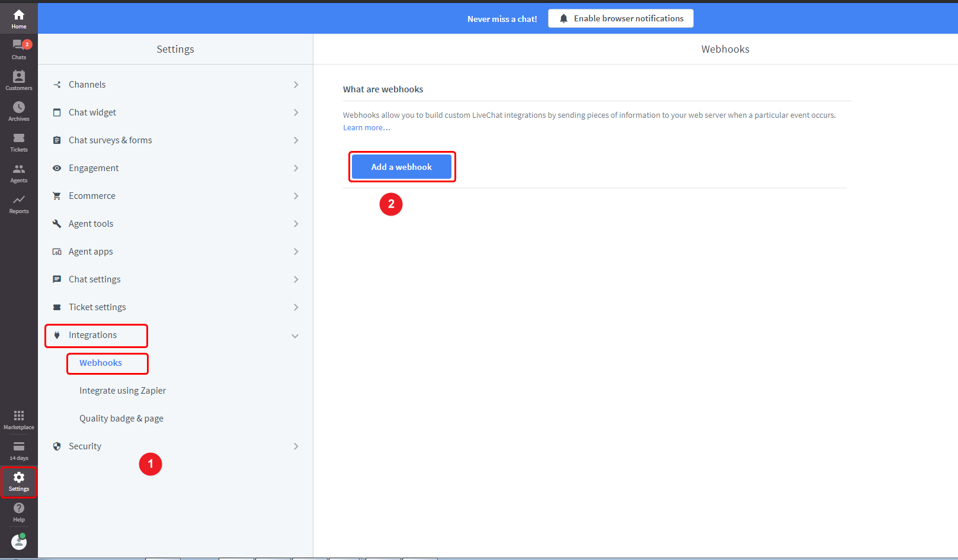Click the Integrations plug icon
Viewport: 958px width, 560px height.
tap(57, 335)
